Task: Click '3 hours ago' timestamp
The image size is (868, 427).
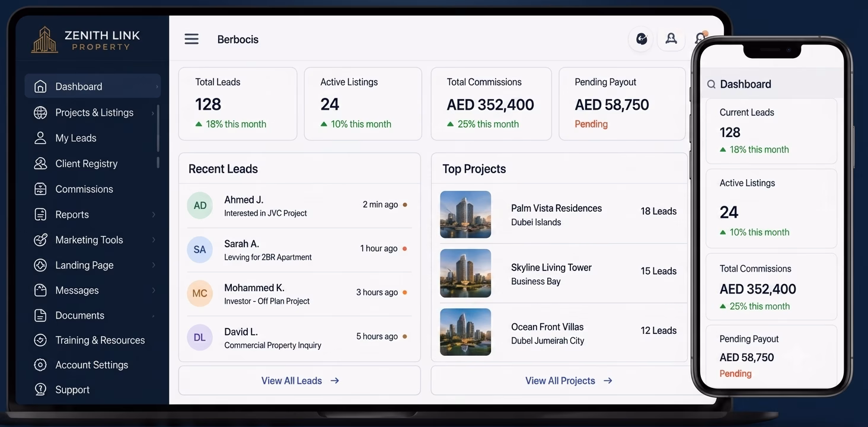Action: pyautogui.click(x=377, y=292)
